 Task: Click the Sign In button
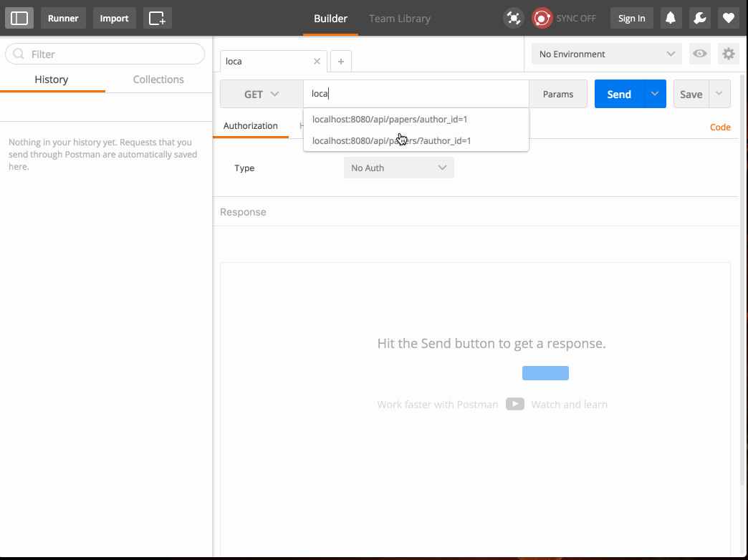coord(632,18)
